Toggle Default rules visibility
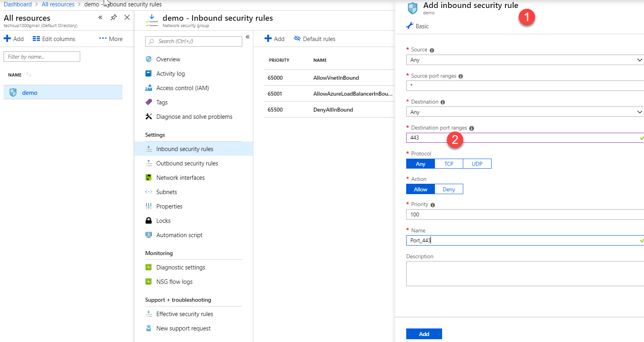The image size is (644, 342). click(314, 39)
